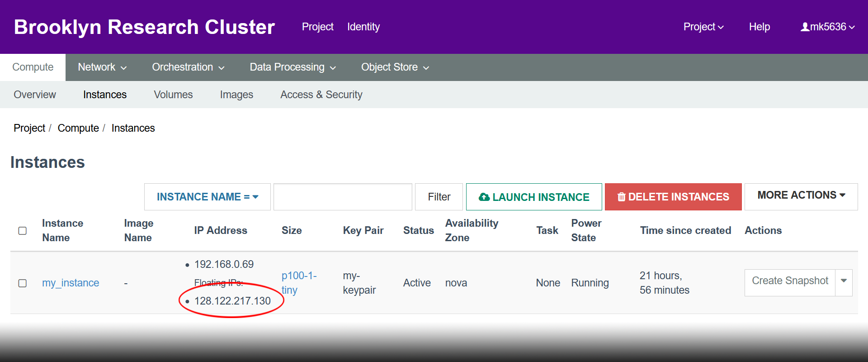
Task: Click the 21 hours, 56 minutes cell
Action: 665,283
